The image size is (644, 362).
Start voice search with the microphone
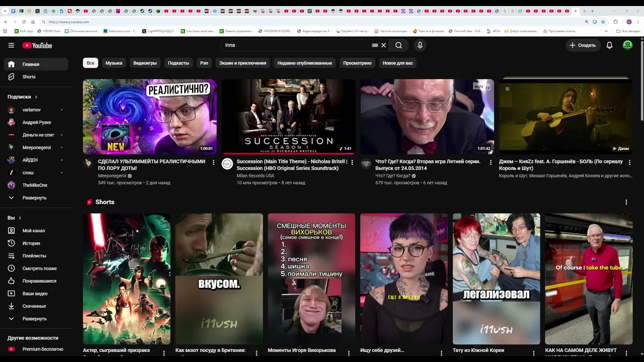pyautogui.click(x=420, y=45)
